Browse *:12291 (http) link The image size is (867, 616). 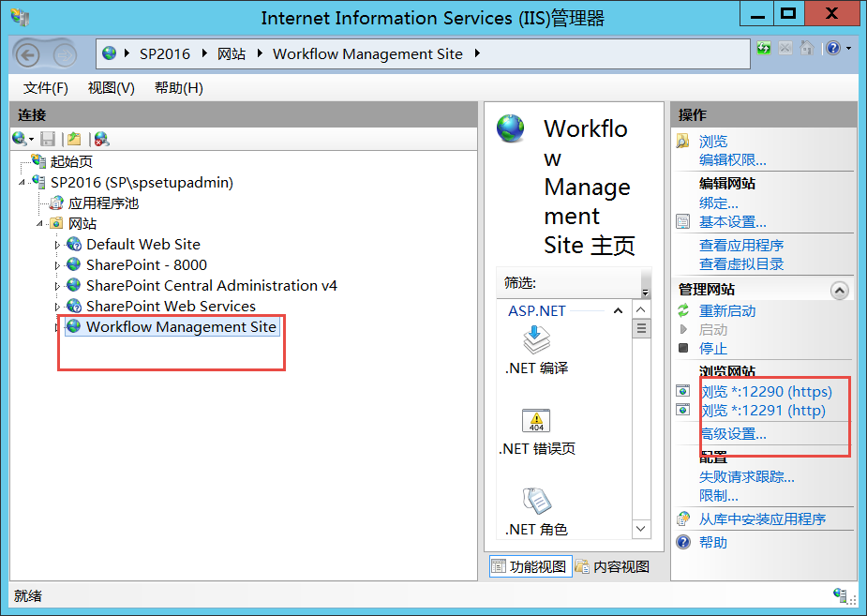click(x=763, y=411)
